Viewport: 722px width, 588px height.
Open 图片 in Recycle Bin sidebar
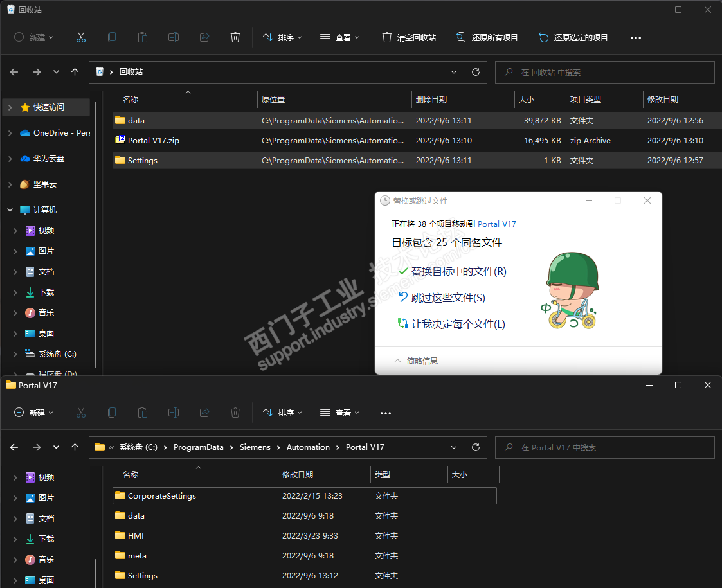41,251
